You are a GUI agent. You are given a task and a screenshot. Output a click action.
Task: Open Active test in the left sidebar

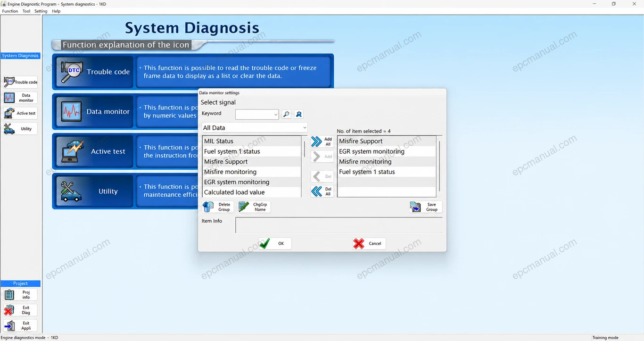[20, 113]
